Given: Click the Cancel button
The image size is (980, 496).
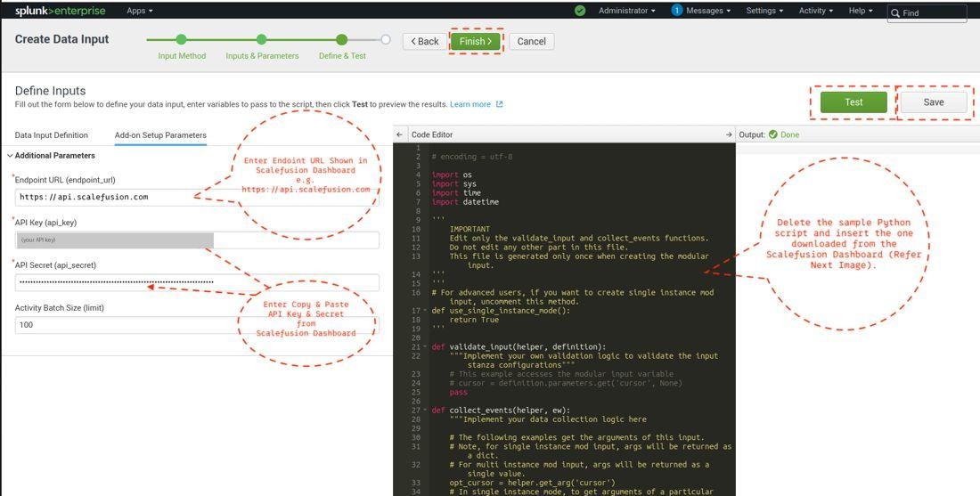Looking at the screenshot, I should (532, 41).
